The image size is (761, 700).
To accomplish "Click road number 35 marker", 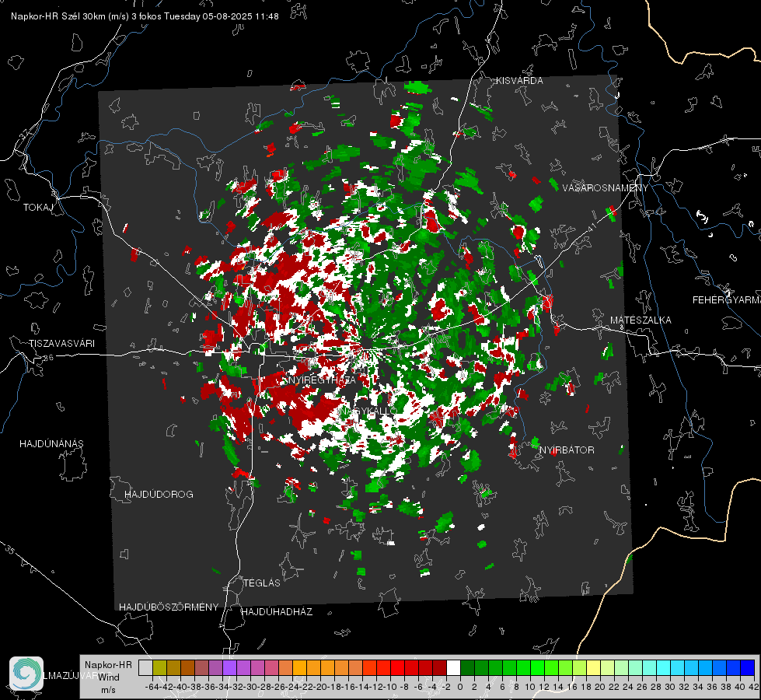I will click(11, 551).
